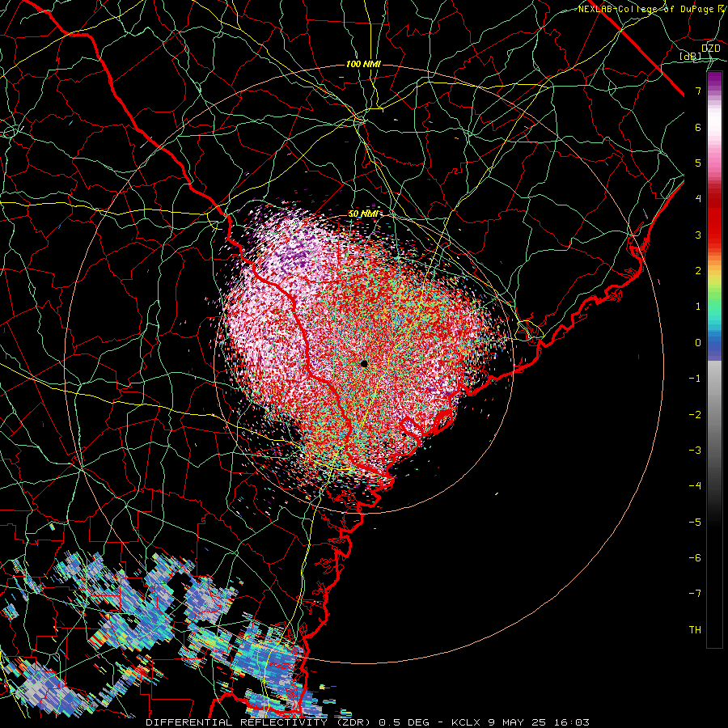Click the -1 tick label on color scale
728x728 pixels.
point(695,379)
